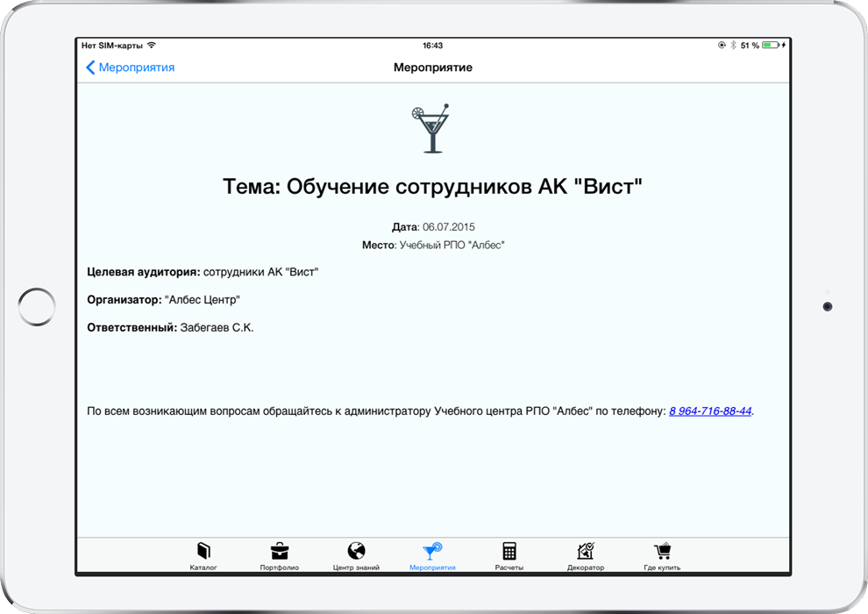This screenshot has height=614, width=868.
Task: Tap the heading Обучение сотрудников АК "Вист"
Action: pyautogui.click(x=432, y=187)
